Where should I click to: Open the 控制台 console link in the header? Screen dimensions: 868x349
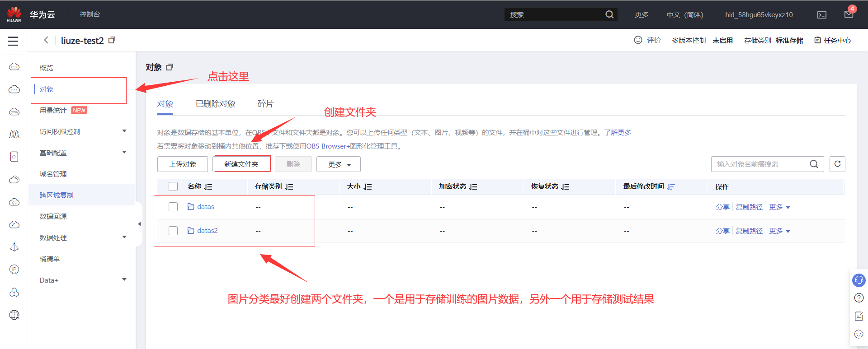[90, 14]
